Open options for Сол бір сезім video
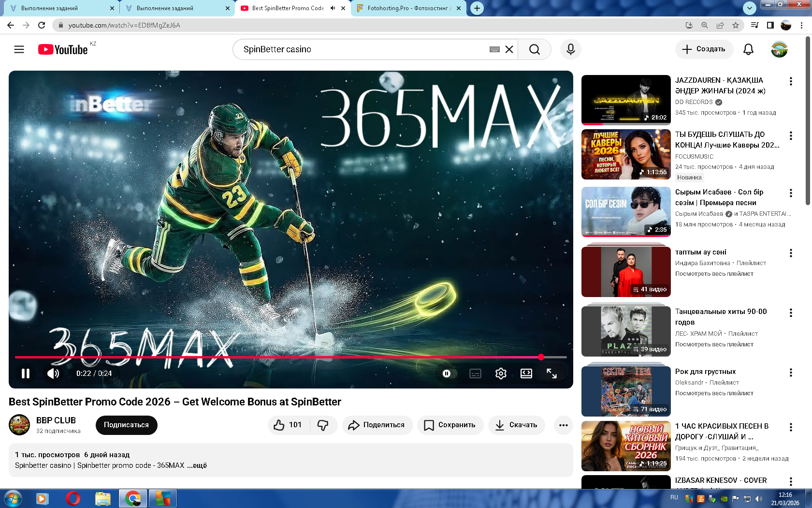 (x=791, y=193)
